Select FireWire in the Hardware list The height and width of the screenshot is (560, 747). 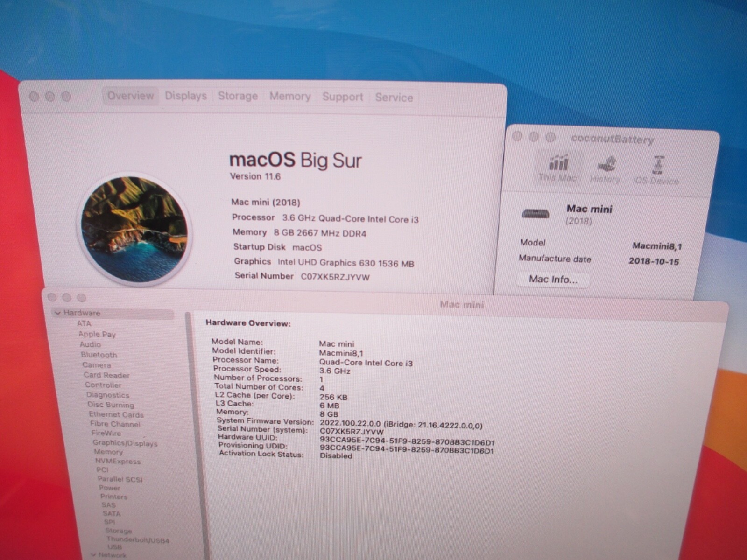(x=106, y=433)
